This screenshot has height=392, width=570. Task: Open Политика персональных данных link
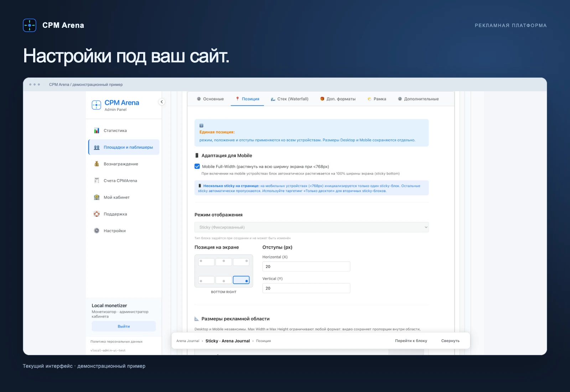116,342
